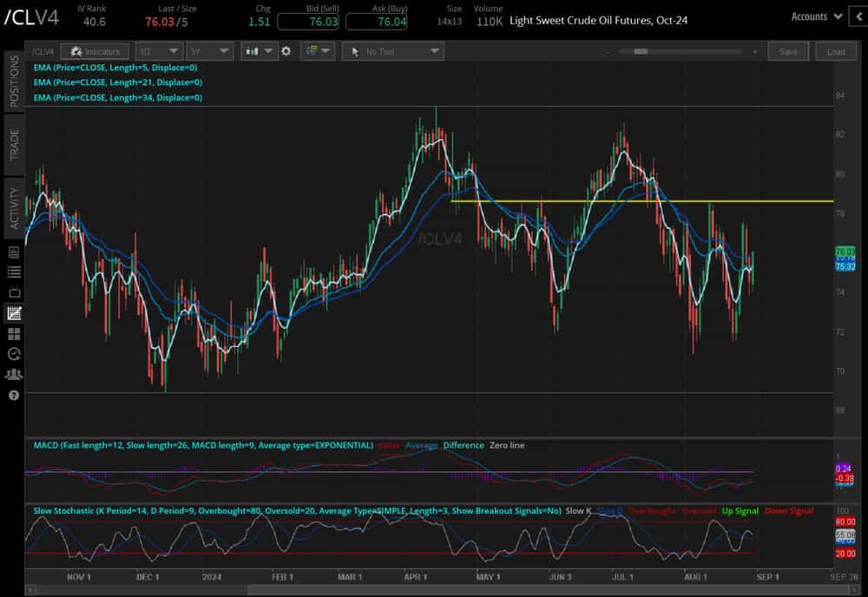Select the OnDemand clock icon in sidebar
The height and width of the screenshot is (597, 868).
tap(12, 354)
